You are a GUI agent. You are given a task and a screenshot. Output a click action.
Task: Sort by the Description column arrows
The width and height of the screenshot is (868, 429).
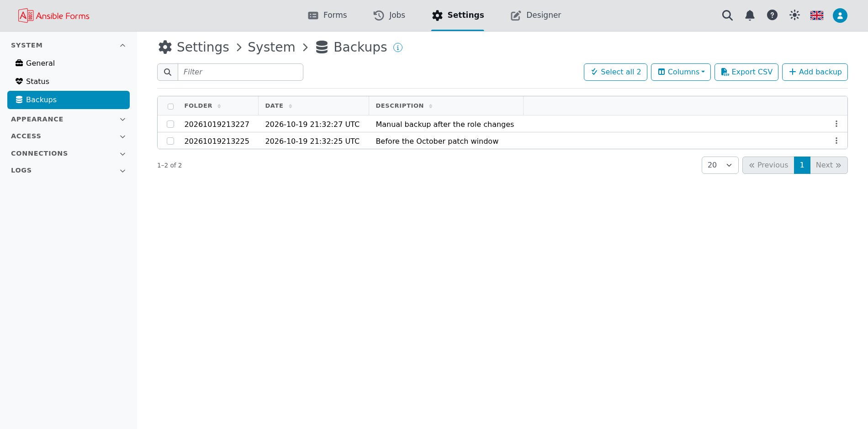point(431,106)
